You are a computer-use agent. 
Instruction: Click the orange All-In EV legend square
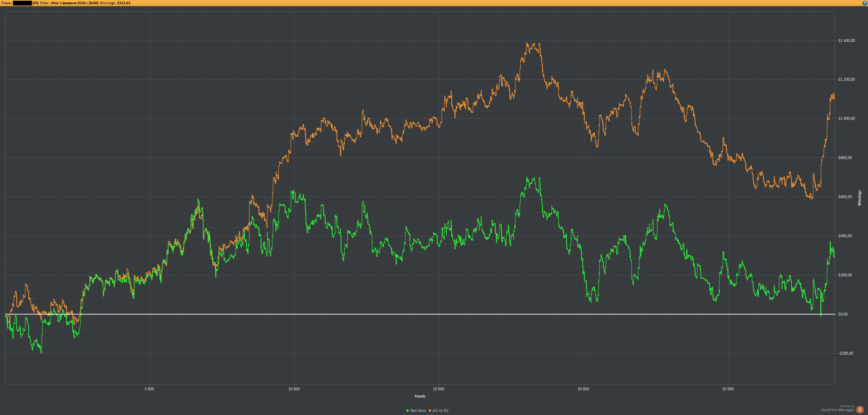(x=430, y=411)
